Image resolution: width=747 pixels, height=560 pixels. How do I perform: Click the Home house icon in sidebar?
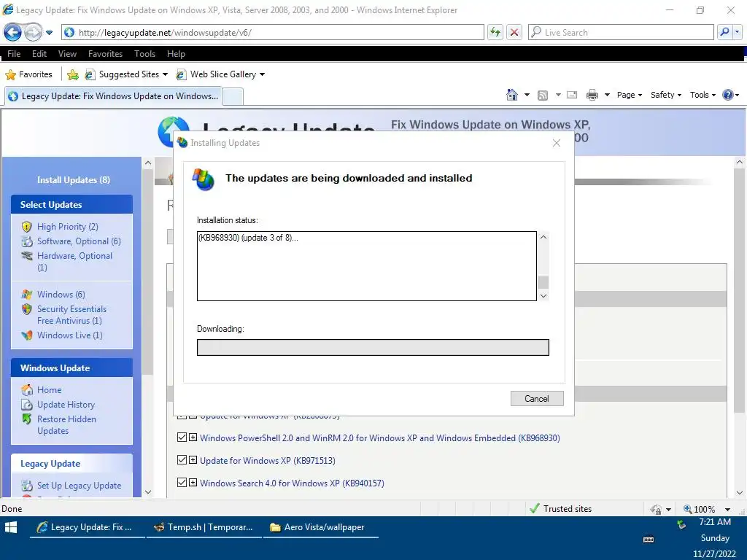click(x=27, y=390)
